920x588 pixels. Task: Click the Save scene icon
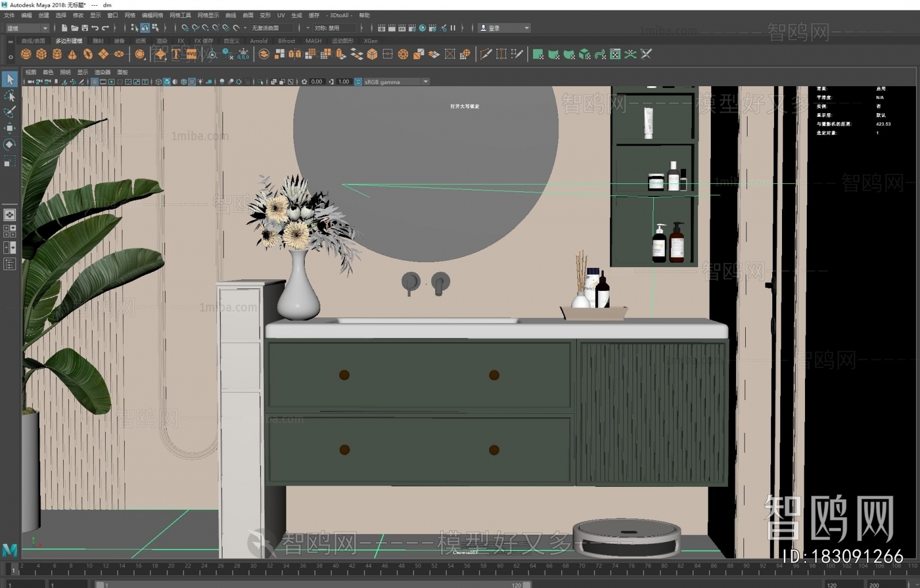(x=85, y=28)
